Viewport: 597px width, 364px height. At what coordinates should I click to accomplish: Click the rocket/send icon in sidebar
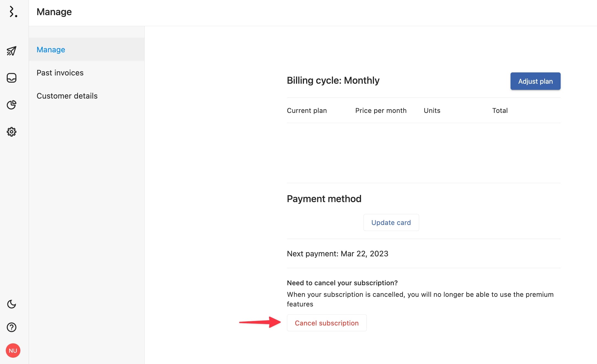pos(12,50)
